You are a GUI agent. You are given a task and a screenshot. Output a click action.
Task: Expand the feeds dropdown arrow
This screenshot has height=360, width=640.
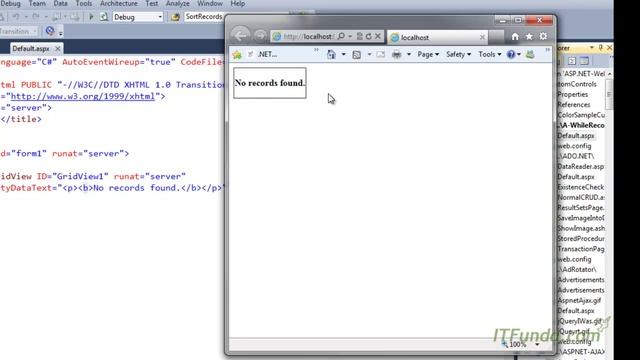tap(369, 54)
